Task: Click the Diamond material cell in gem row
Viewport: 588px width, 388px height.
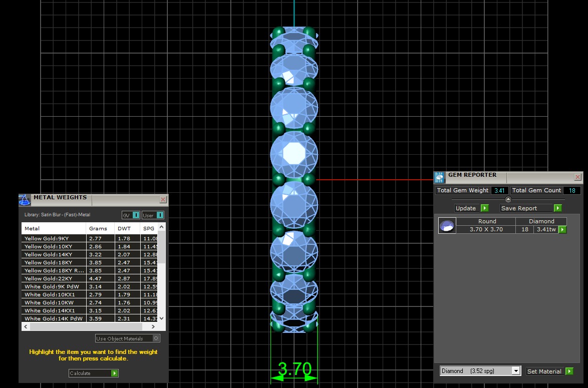Action: coord(541,221)
